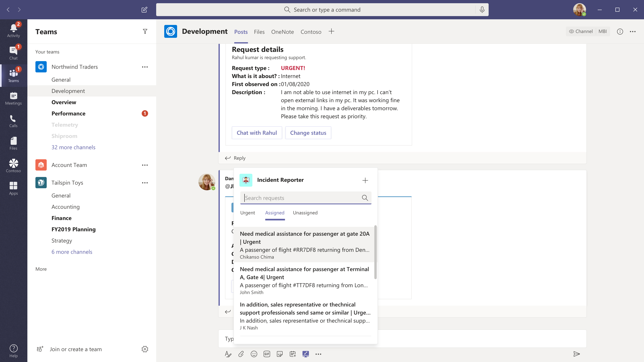
Task: Click Change status button
Action: 308,133
